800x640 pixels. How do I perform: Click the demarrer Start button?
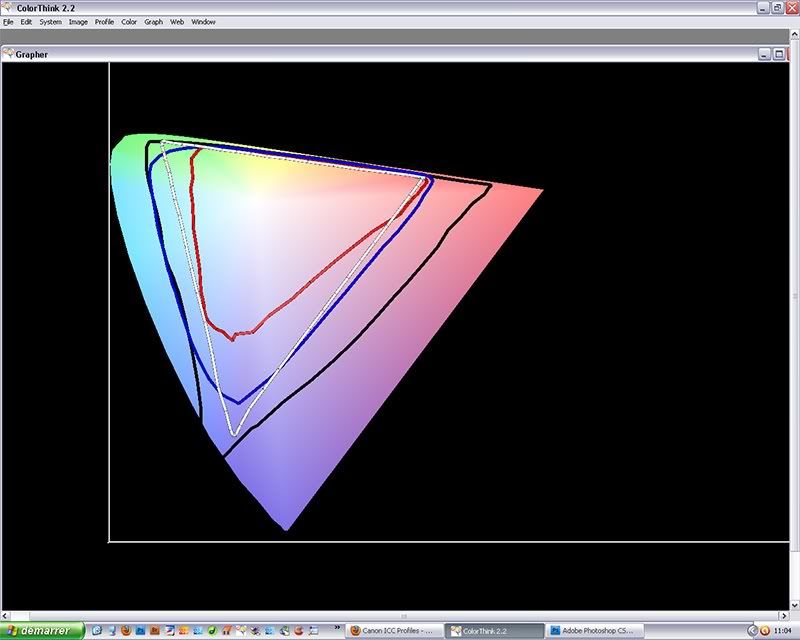(42, 631)
